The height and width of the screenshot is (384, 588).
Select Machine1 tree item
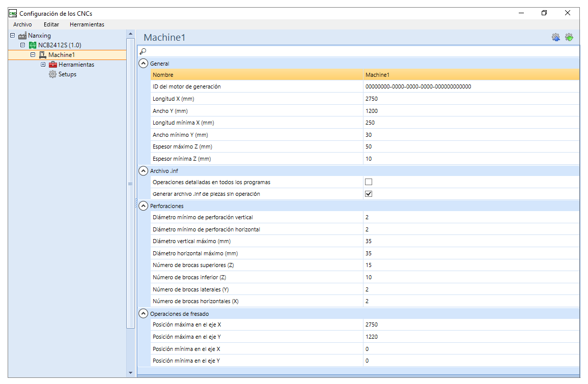click(62, 55)
